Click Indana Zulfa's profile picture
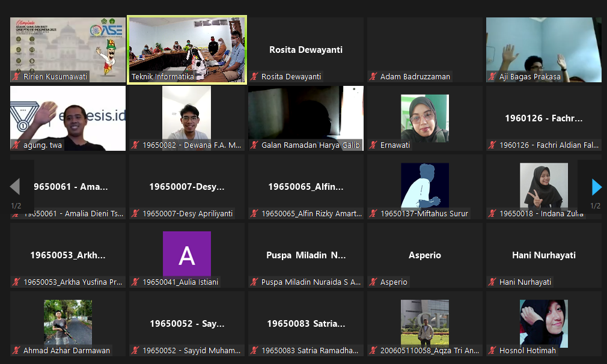Viewport: 607px width, 364px height. click(543, 186)
